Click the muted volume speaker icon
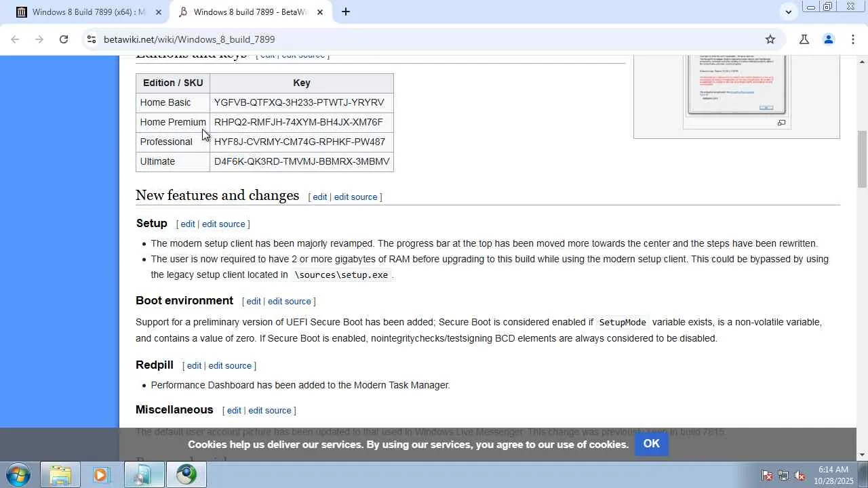Image resolution: width=868 pixels, height=488 pixels. (800, 475)
